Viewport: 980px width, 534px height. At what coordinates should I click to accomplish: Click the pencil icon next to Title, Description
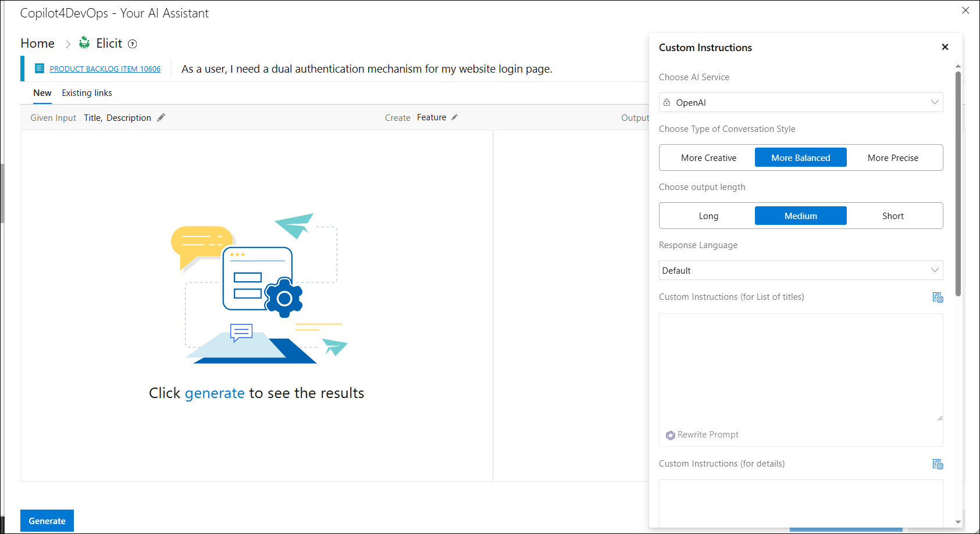coord(161,117)
